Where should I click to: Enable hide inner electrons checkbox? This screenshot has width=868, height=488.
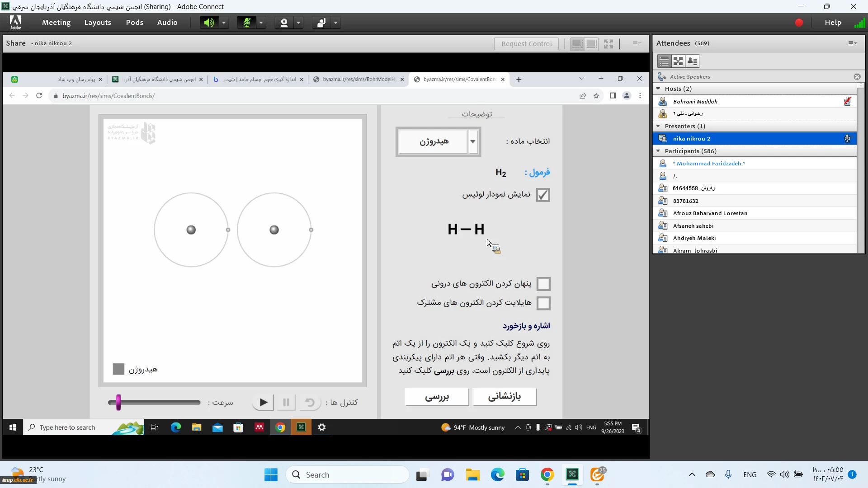(543, 284)
